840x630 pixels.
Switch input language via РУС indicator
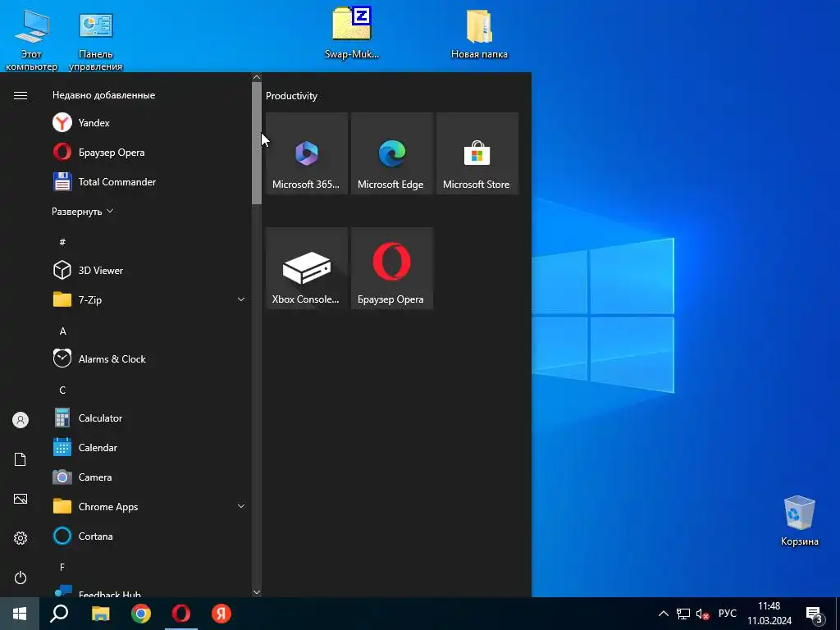point(728,614)
